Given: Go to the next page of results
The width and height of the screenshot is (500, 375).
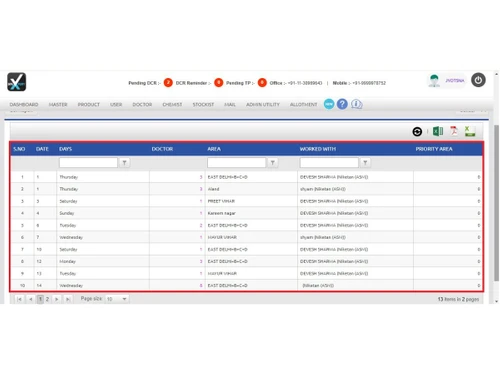Looking at the screenshot, I should (x=57, y=299).
